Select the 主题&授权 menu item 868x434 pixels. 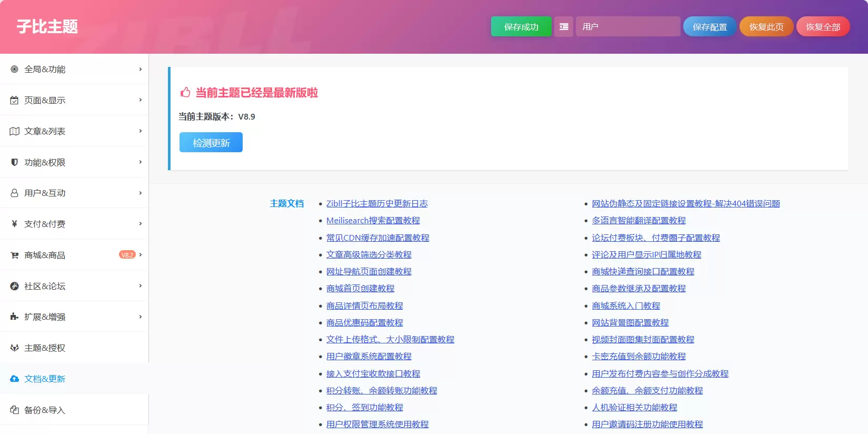point(74,348)
